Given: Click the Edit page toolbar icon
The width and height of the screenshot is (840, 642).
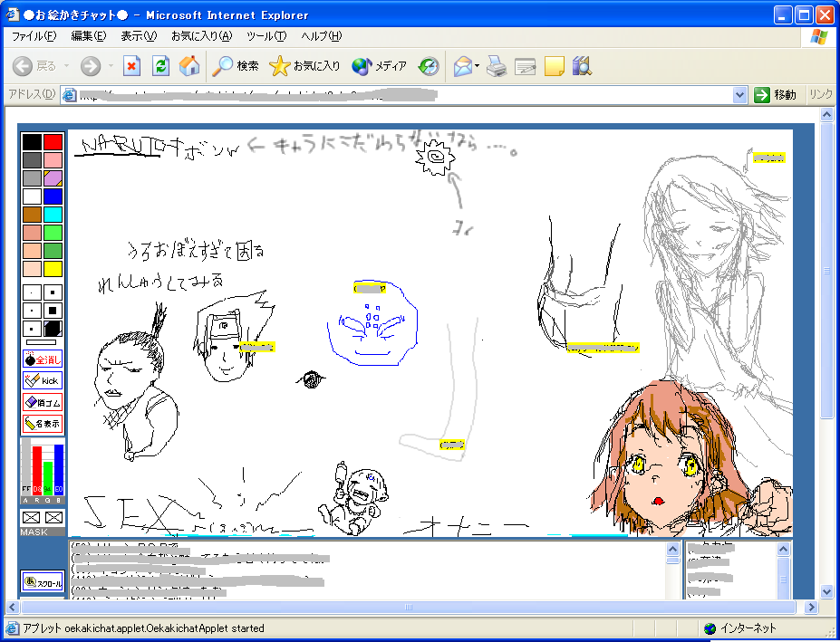Looking at the screenshot, I should tap(525, 66).
